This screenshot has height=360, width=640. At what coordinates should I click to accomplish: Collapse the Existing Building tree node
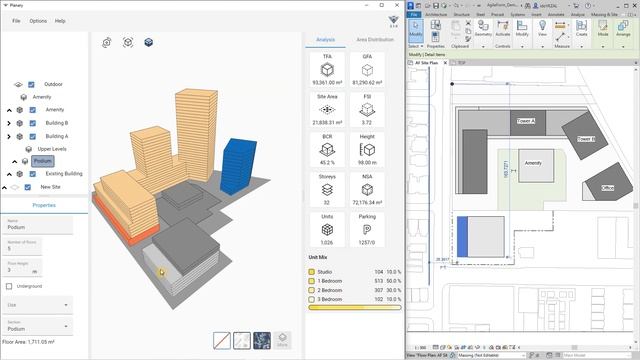pyautogui.click(x=9, y=174)
